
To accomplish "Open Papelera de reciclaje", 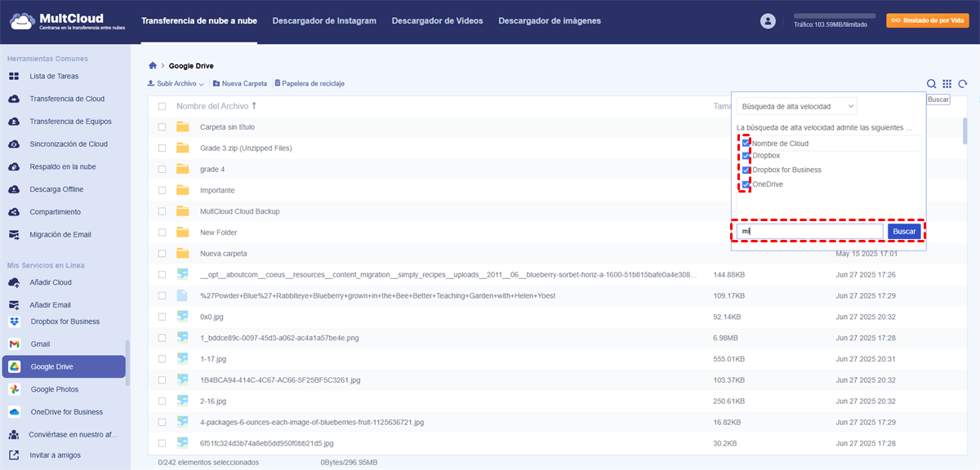I will pos(310,83).
